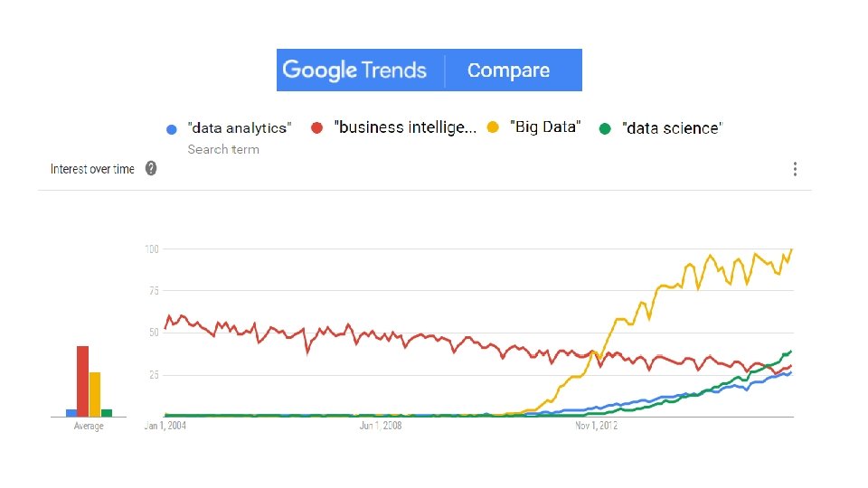Click the "Interest over time" heading
This screenshot has width=868, height=488.
pos(92,169)
